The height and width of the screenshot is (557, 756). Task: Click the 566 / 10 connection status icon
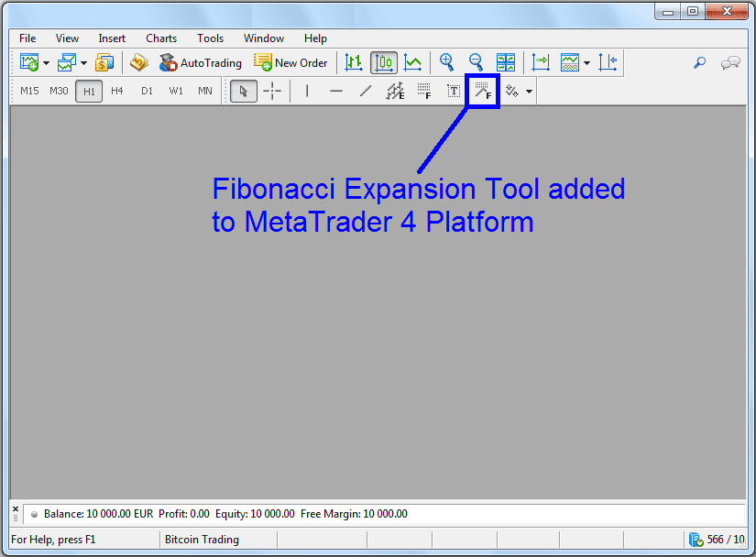click(696, 540)
